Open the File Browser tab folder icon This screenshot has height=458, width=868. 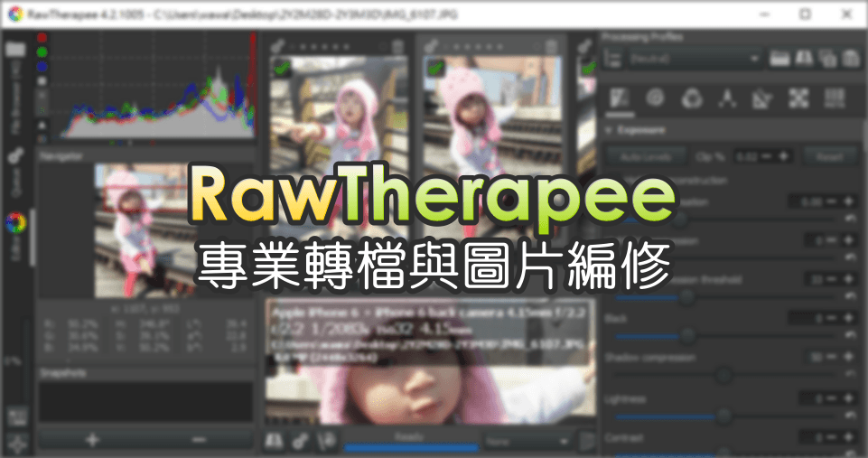tap(15, 50)
